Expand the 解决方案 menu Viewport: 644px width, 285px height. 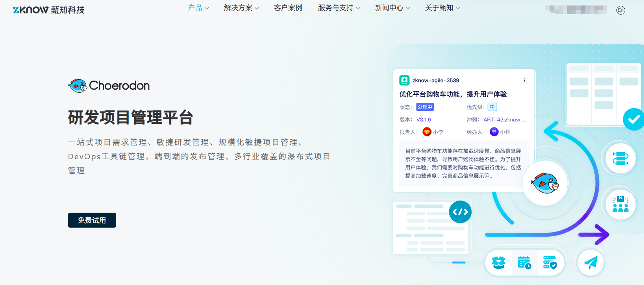pos(241,8)
